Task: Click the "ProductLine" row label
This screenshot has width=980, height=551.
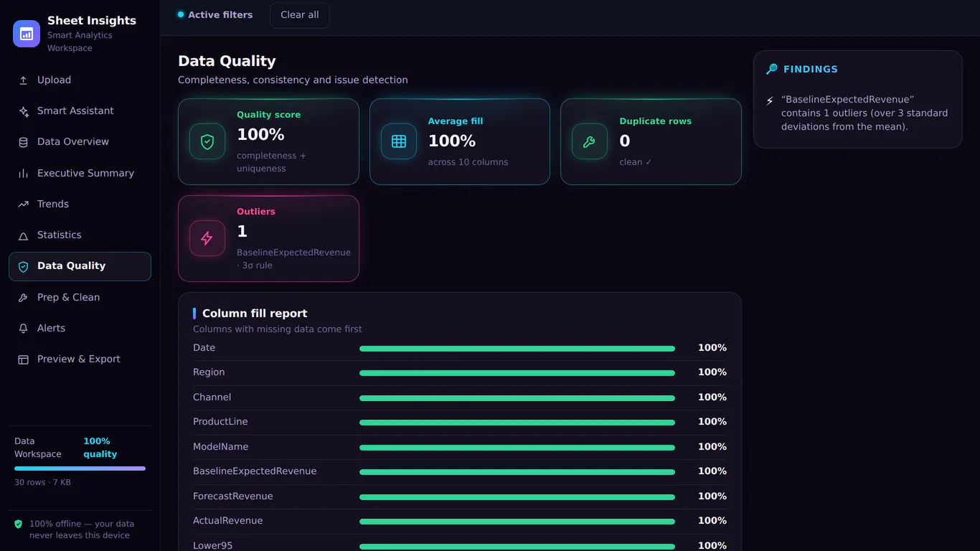Action: (x=220, y=422)
